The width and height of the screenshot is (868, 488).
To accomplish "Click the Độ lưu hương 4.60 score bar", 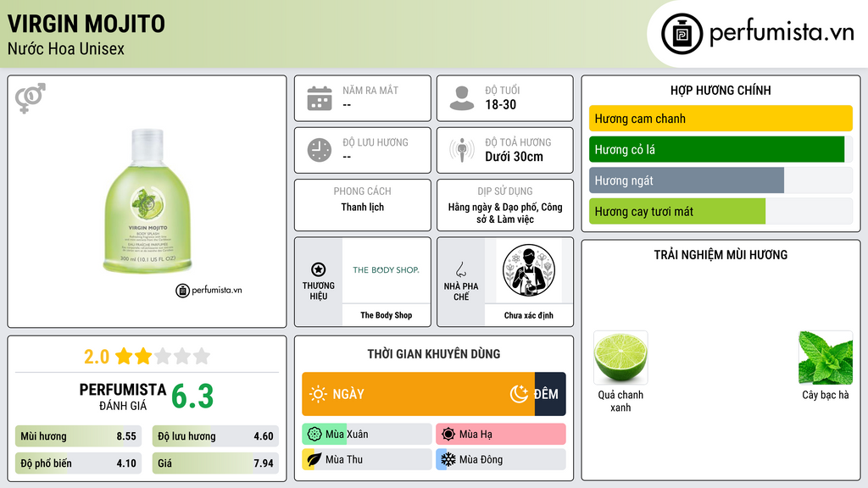I will 215,436.
